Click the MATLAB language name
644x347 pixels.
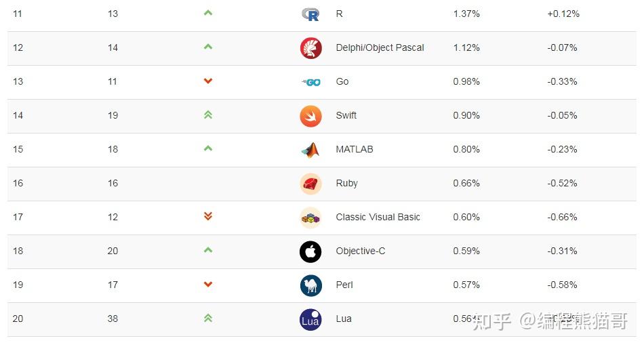354,150
